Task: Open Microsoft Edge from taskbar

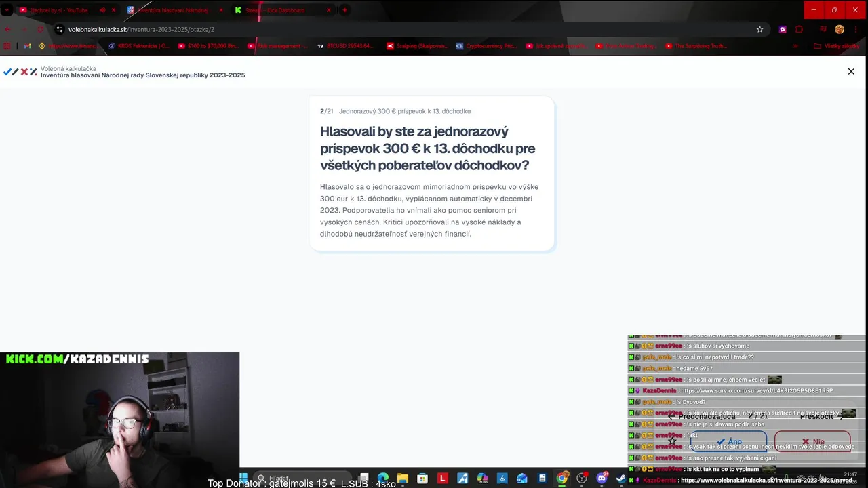Action: point(383,478)
